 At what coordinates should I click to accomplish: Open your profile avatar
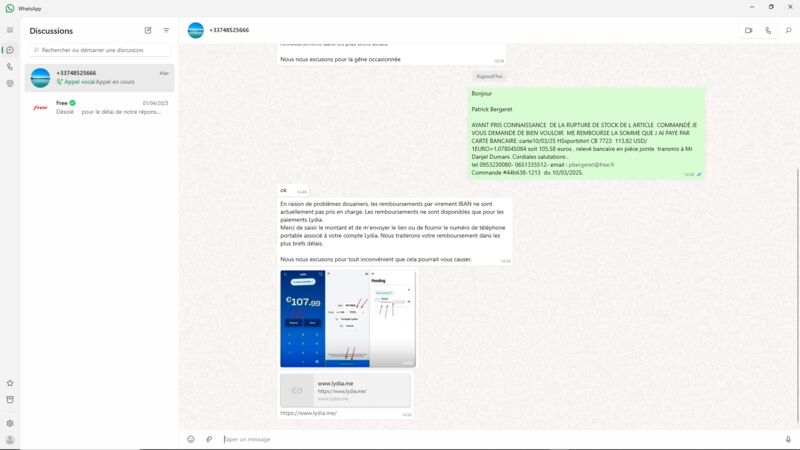10,440
